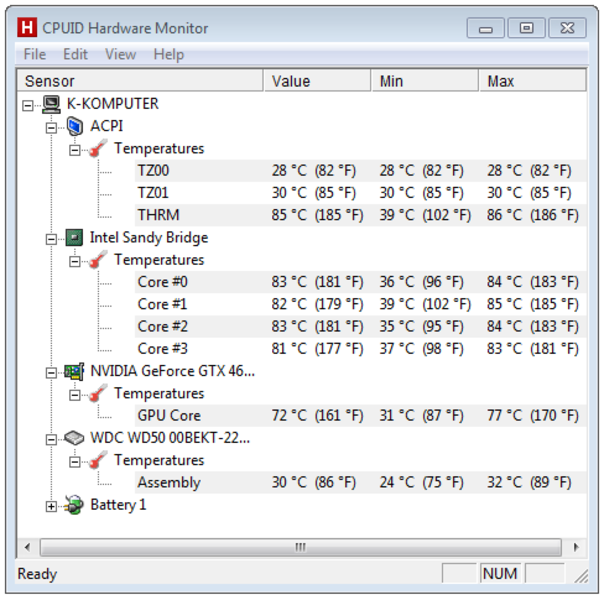The image size is (604, 600).
Task: Click the NVIDIA GeForce graphics card icon
Action: coord(74,372)
